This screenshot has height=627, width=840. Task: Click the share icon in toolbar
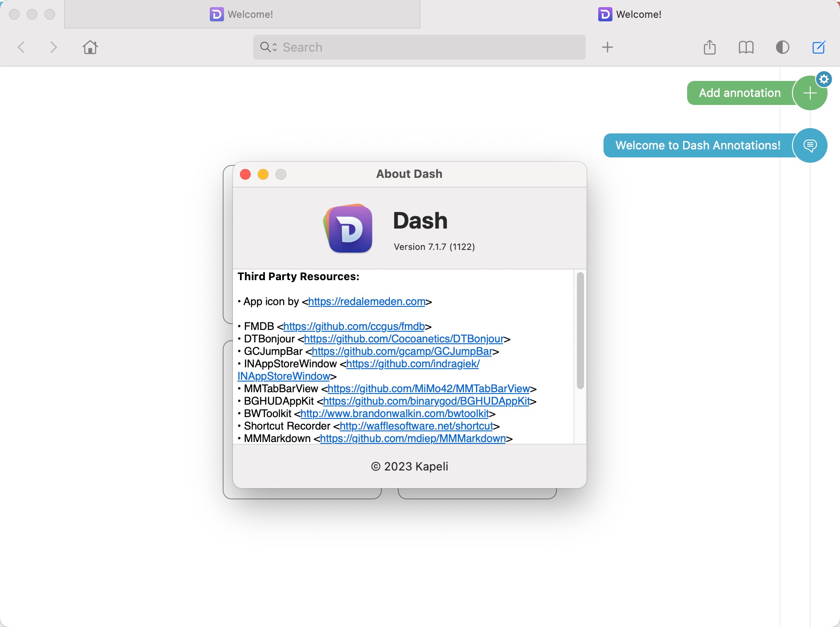(710, 47)
